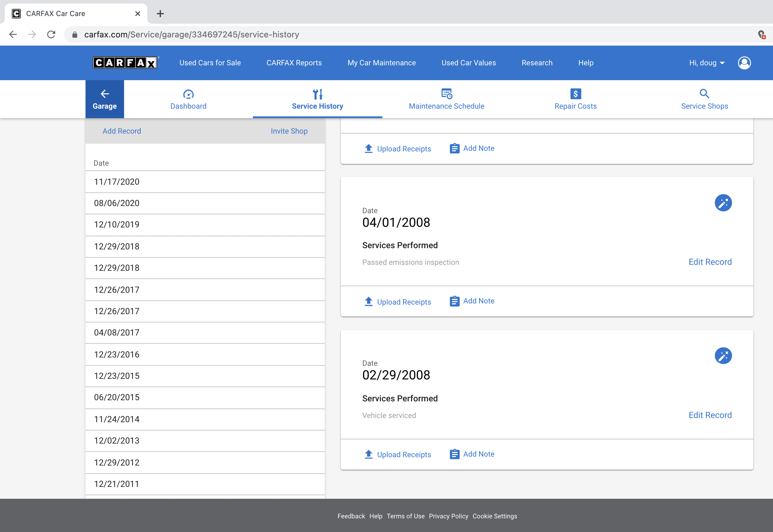Click the note clipboard icon in the 04/01/2008 card

pyautogui.click(x=454, y=301)
